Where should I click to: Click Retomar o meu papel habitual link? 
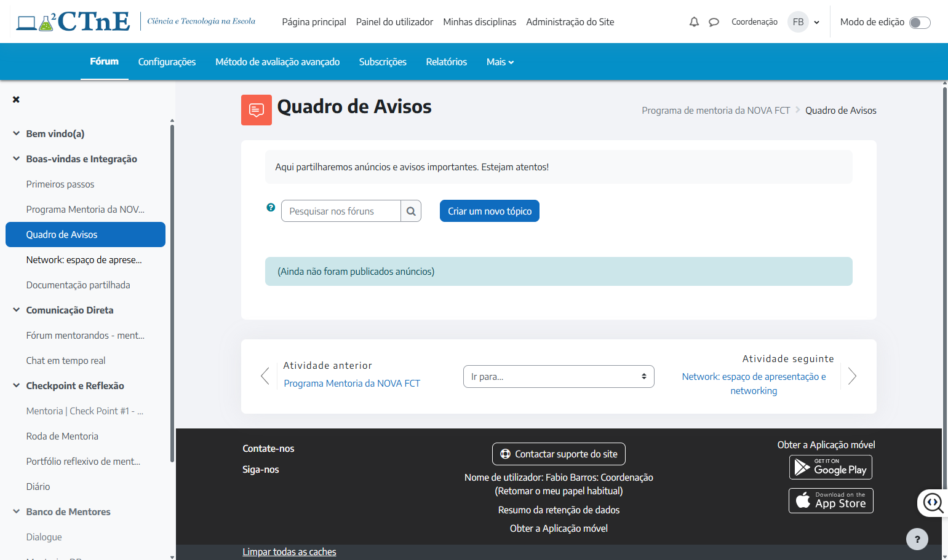pyautogui.click(x=559, y=491)
